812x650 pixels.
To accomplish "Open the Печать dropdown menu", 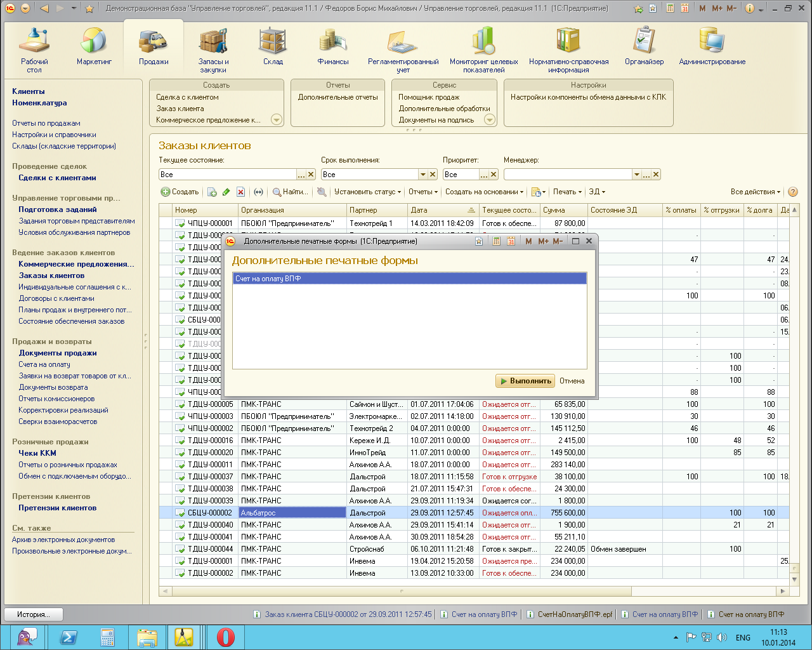I will click(x=567, y=192).
